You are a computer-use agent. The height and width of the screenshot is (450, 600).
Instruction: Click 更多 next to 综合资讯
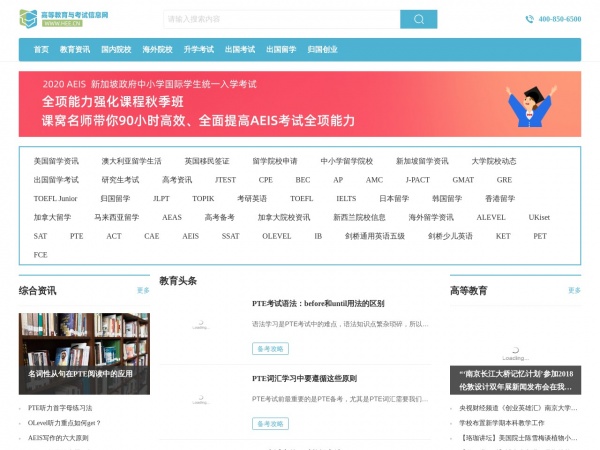click(x=143, y=290)
